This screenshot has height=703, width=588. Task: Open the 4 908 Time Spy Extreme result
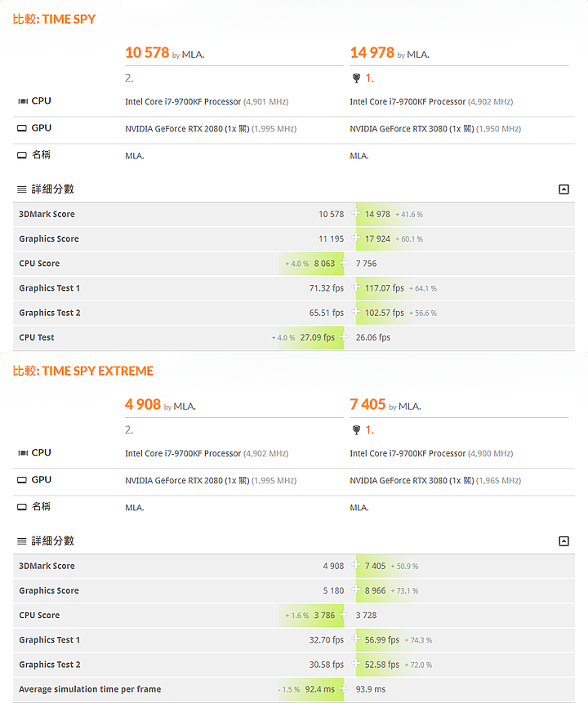pos(143,404)
